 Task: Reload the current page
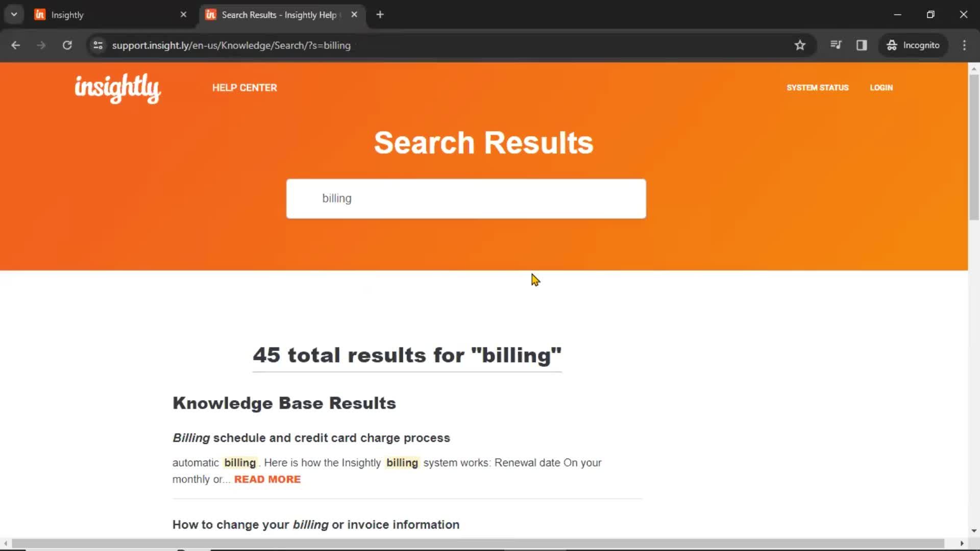pos(67,45)
